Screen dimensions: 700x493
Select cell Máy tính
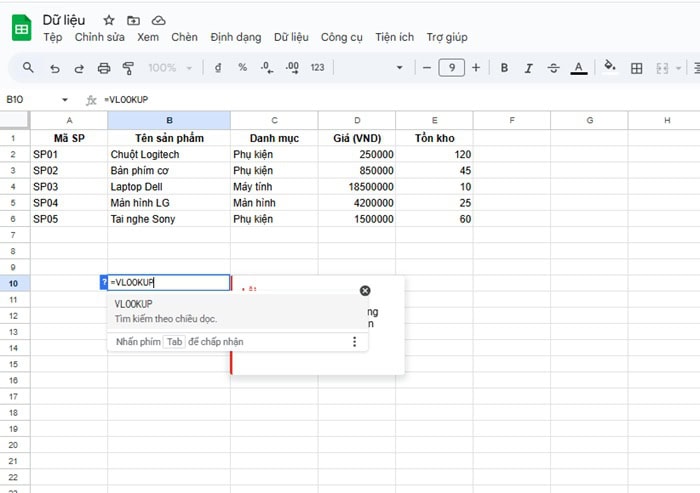[274, 187]
